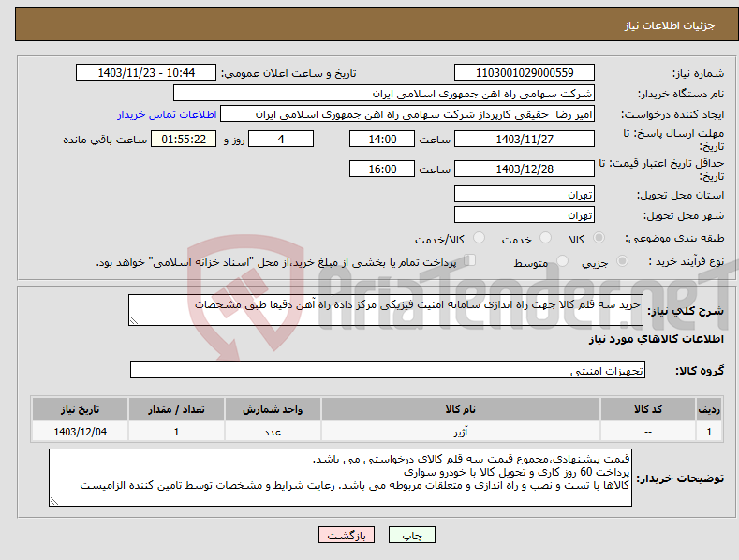Click the general need description textarea
The image size is (739, 560).
386,310
